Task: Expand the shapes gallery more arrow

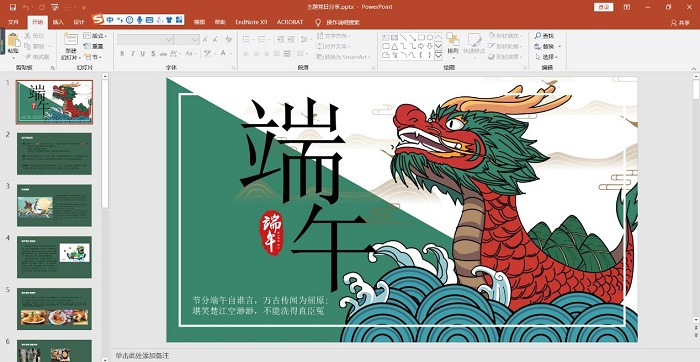Action: (x=438, y=56)
